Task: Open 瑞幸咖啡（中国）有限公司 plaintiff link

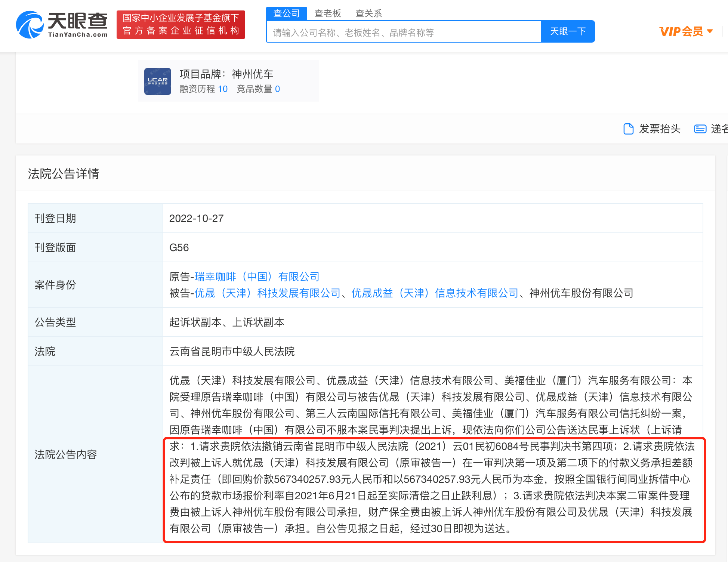Action: pyautogui.click(x=257, y=277)
